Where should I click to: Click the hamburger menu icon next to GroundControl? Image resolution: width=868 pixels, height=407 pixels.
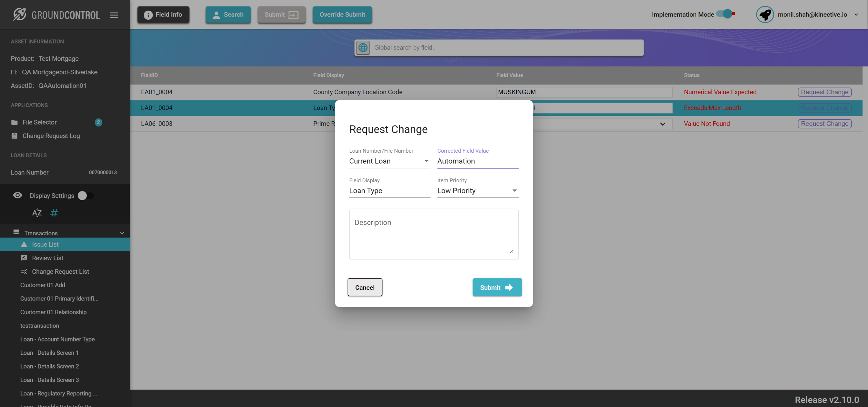coord(114,15)
